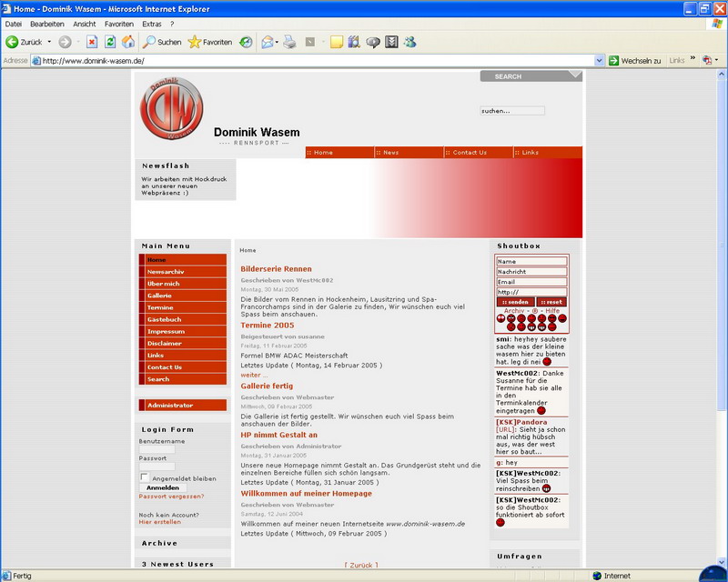Viewport: 728px width, 582px height.
Task: Open the Back button history dropdown arrow
Action: [49, 42]
